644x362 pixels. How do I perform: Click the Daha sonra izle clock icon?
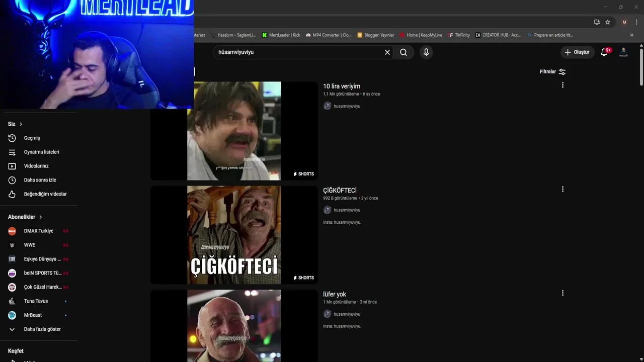pos(12,180)
